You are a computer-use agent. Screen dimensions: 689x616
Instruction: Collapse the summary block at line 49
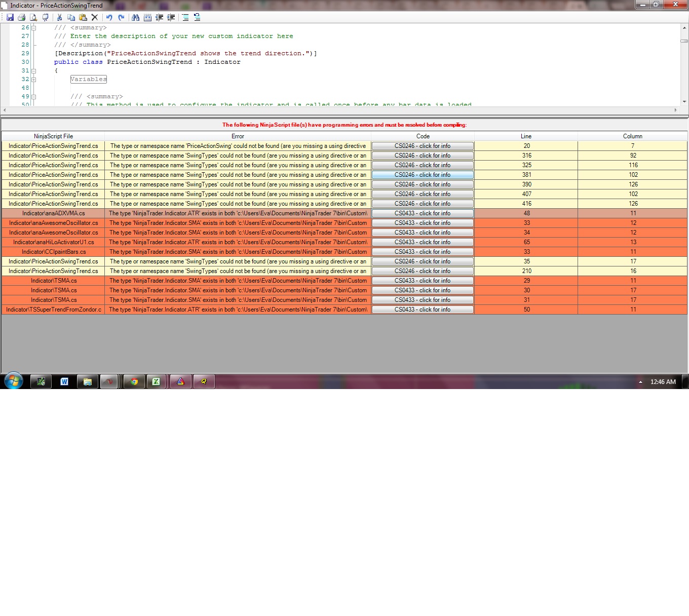34,97
